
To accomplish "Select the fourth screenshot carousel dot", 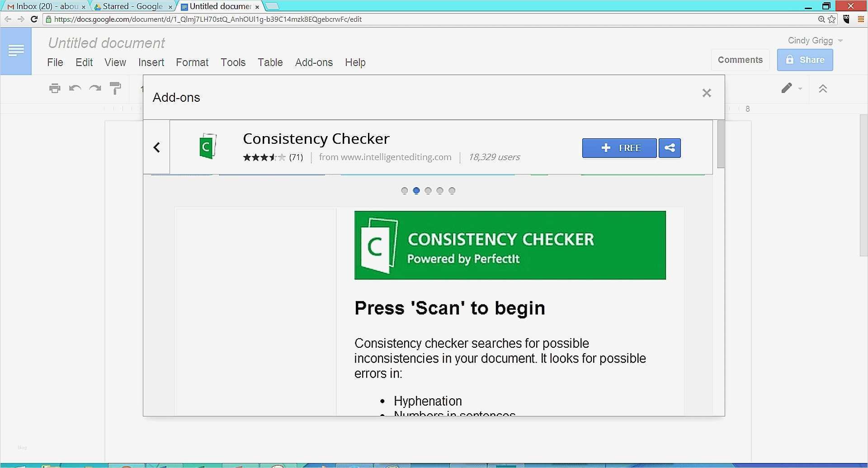I will (440, 191).
